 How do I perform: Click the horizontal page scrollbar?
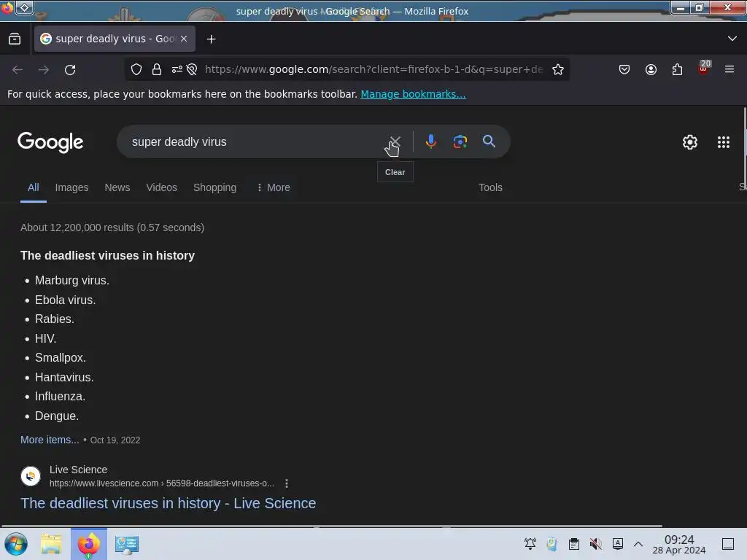(x=331, y=526)
